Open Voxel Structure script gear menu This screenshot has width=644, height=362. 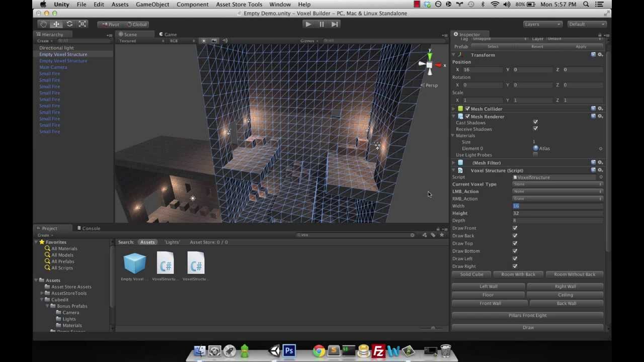[x=600, y=170]
